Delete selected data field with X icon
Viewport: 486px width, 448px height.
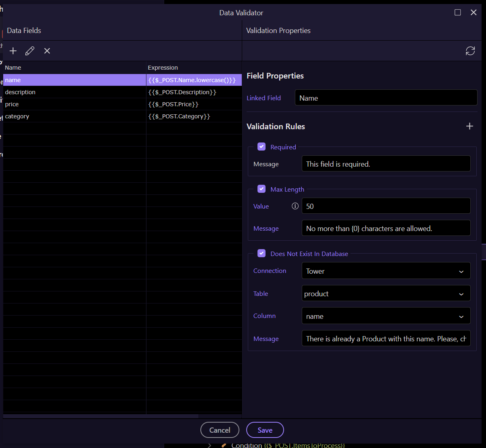47,51
